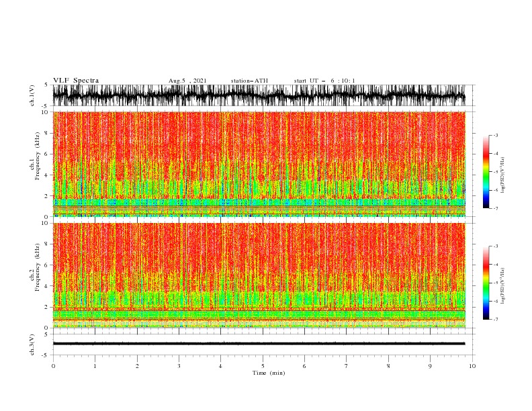The image size is (532, 411).
Task: Click the "VLF Spectra" title text
Action: pyautogui.click(x=76, y=81)
